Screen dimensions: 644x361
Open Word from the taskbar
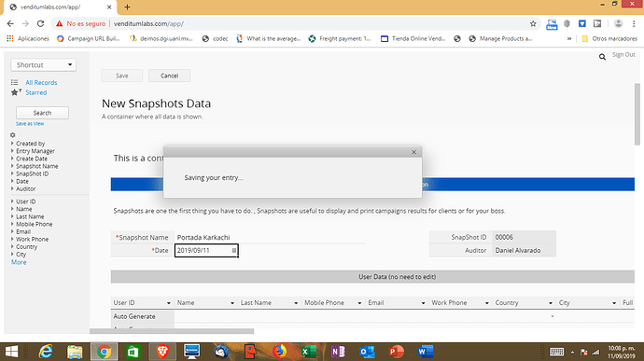425,352
